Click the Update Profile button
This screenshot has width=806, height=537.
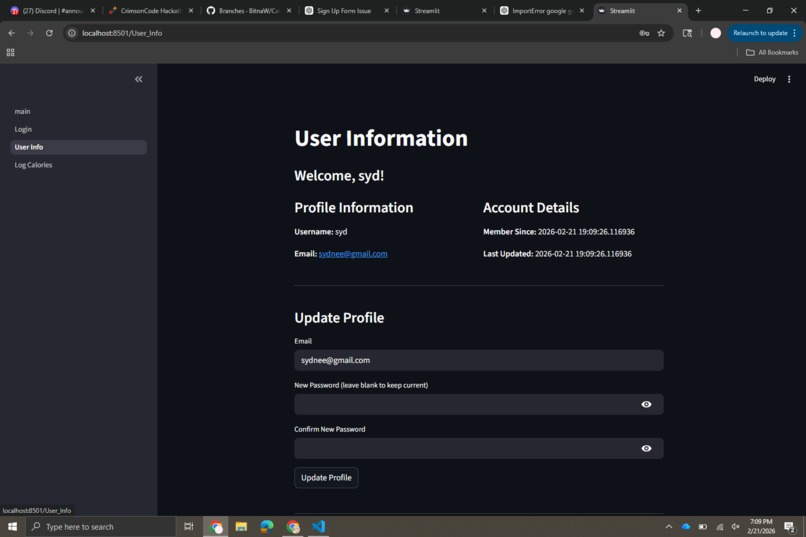[326, 478]
